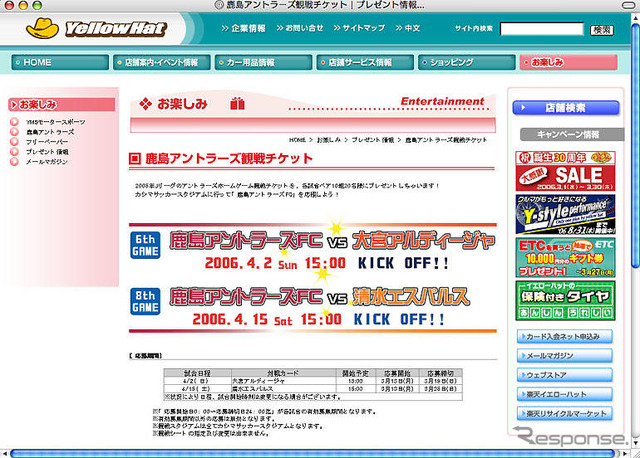640x458 pixels.
Task: Click the 店舗検索 button
Action: pyautogui.click(x=566, y=108)
